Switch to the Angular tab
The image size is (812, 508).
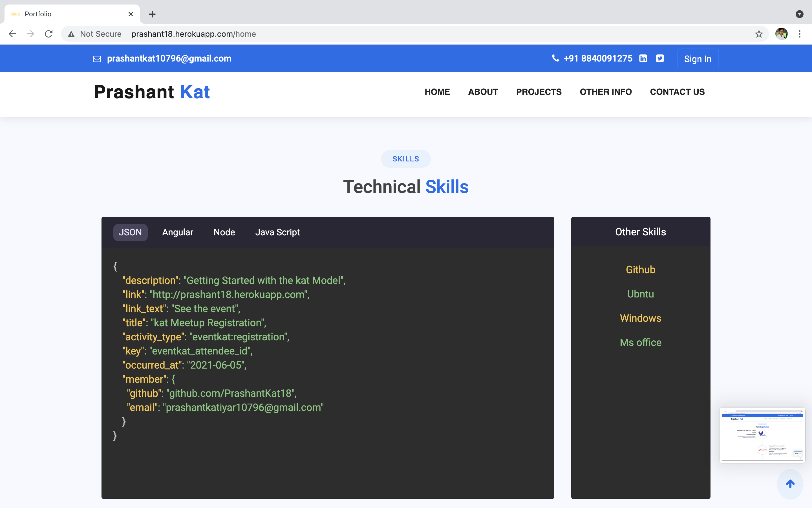[x=178, y=232]
